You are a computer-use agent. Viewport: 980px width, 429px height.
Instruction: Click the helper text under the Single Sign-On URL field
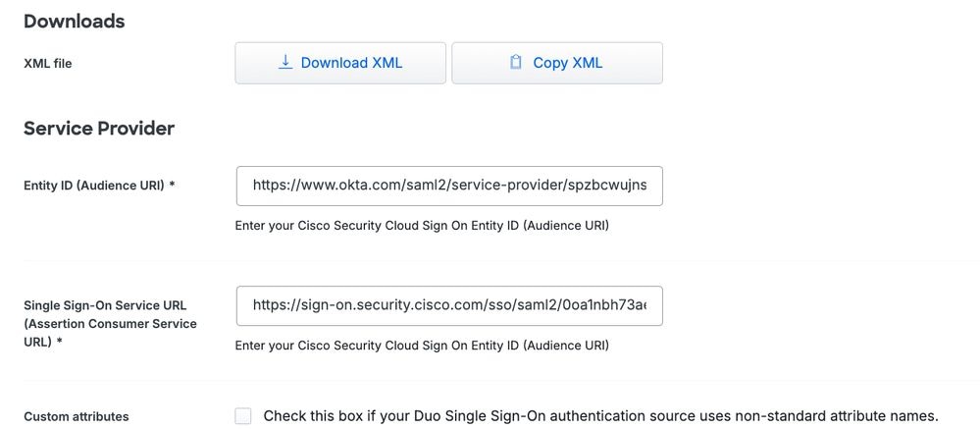[x=422, y=346]
